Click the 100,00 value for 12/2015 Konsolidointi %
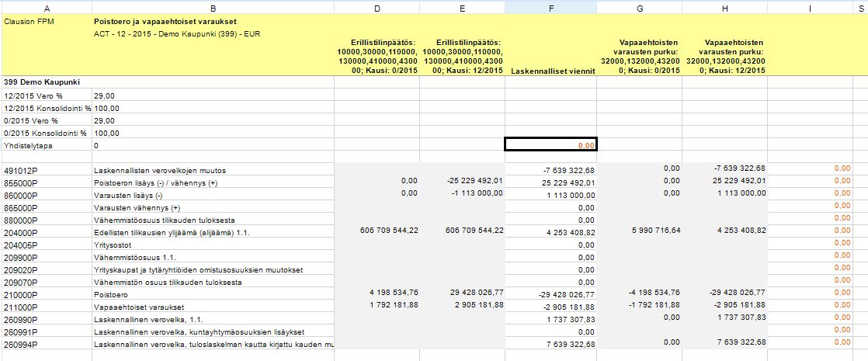This screenshot has width=868, height=361. 106,109
